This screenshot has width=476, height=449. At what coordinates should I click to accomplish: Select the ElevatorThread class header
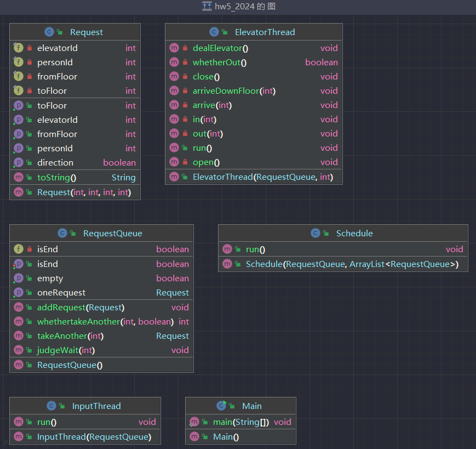pyautogui.click(x=254, y=32)
